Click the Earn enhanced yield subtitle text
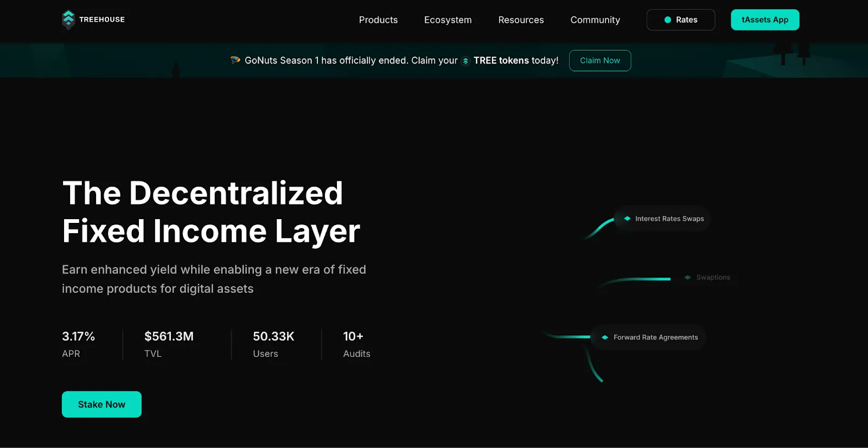The width and height of the screenshot is (868, 448). click(214, 279)
